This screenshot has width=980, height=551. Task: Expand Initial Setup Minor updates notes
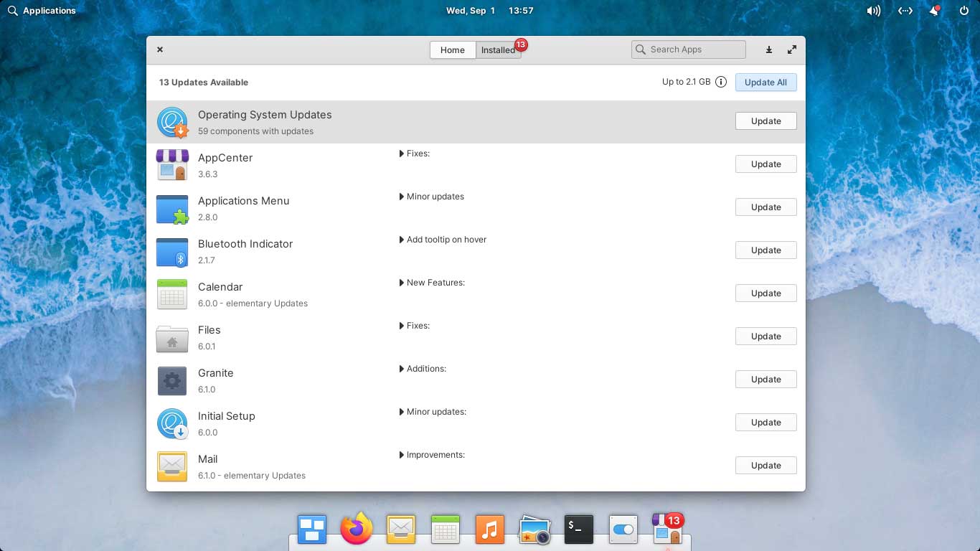click(433, 412)
